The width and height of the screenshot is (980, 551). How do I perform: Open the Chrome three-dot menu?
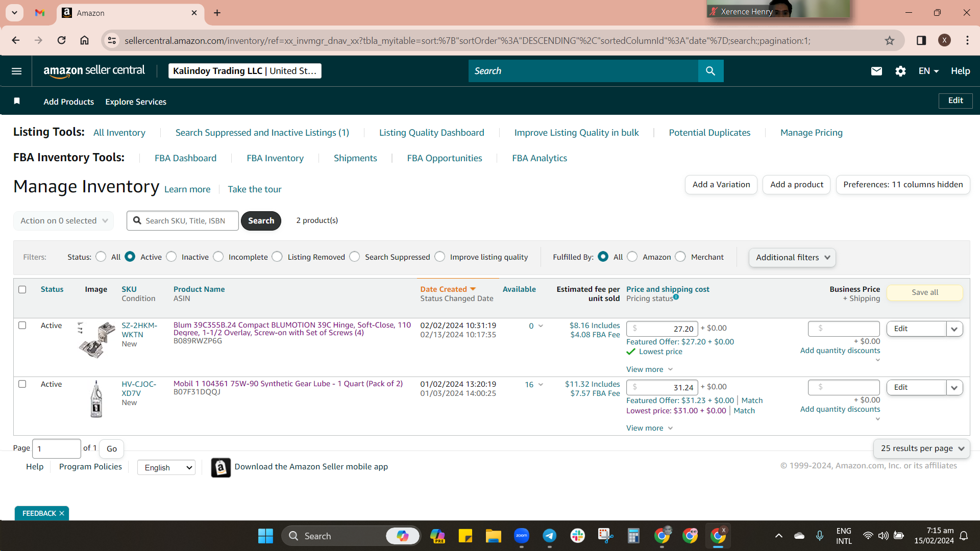point(967,40)
